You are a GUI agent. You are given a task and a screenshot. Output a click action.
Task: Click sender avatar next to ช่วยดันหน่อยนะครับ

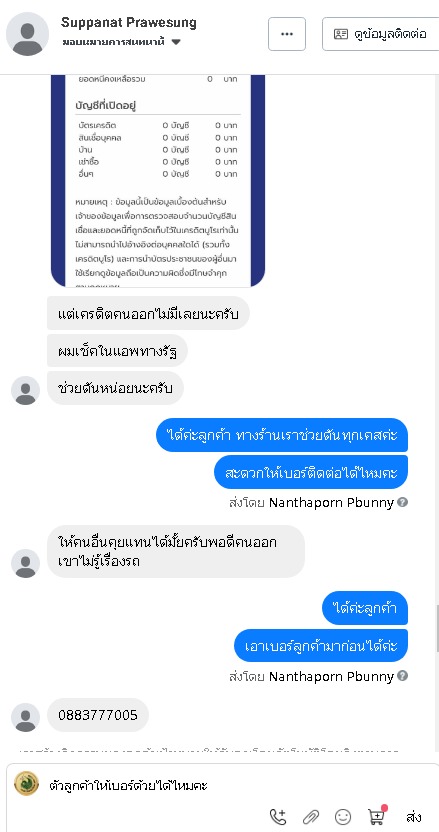(25, 391)
